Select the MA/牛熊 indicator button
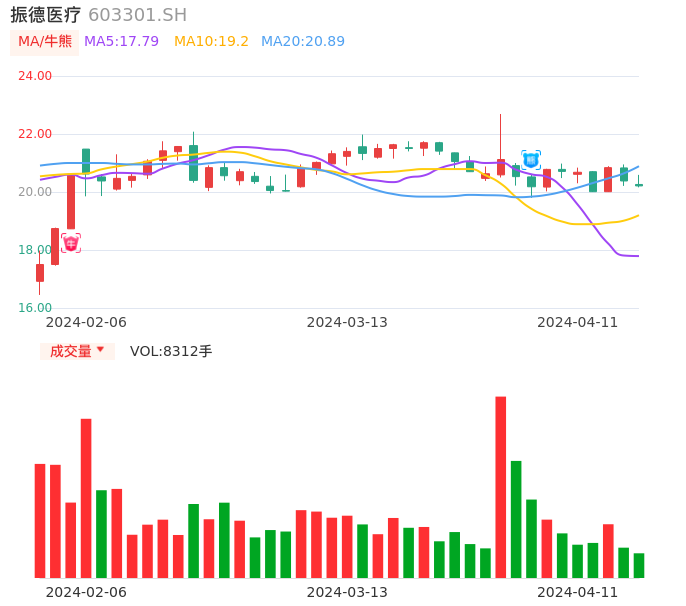686x606 pixels. (x=45, y=42)
